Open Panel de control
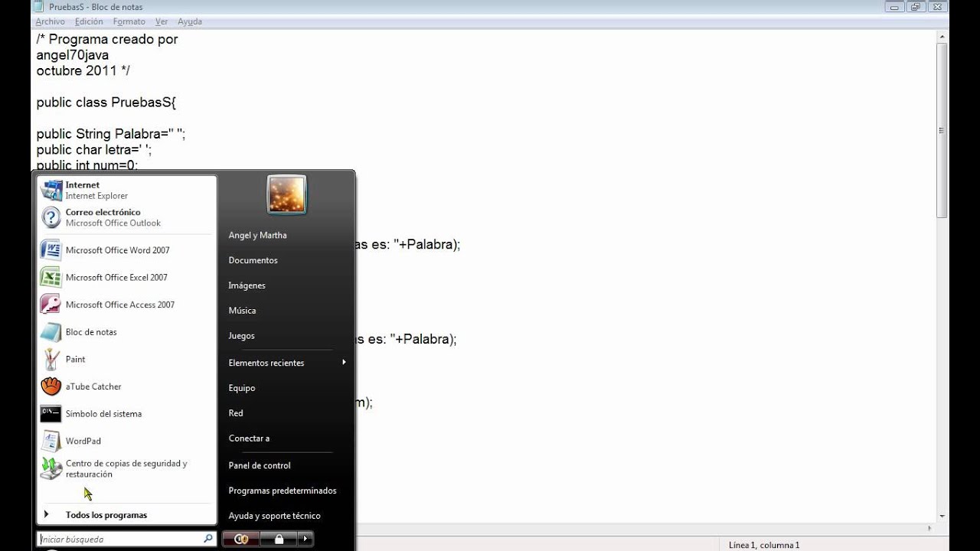 pyautogui.click(x=260, y=465)
